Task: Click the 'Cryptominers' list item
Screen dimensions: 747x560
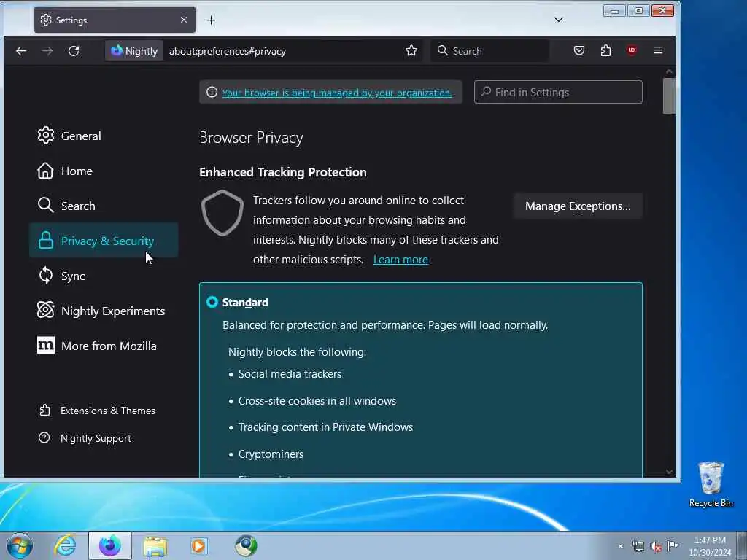Action: click(x=271, y=454)
